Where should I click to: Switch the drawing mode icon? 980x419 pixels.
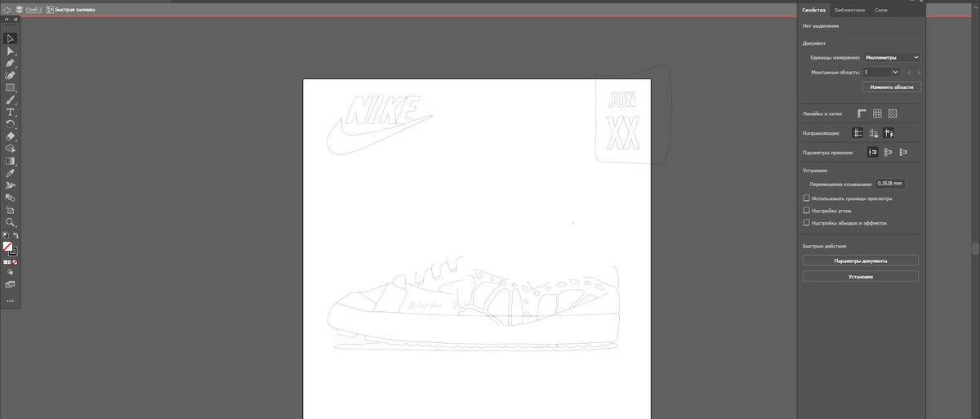click(11, 272)
